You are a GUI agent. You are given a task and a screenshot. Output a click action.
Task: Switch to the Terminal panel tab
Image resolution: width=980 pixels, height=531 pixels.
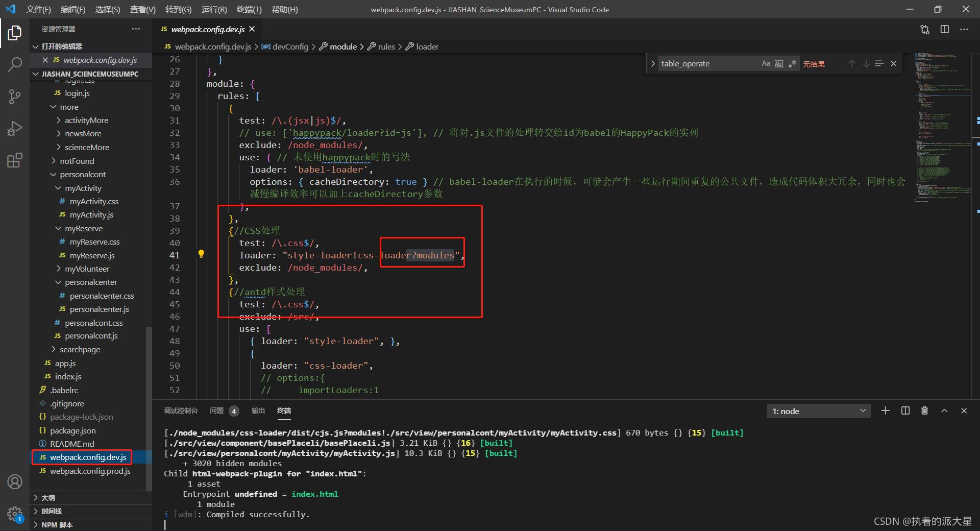click(284, 411)
